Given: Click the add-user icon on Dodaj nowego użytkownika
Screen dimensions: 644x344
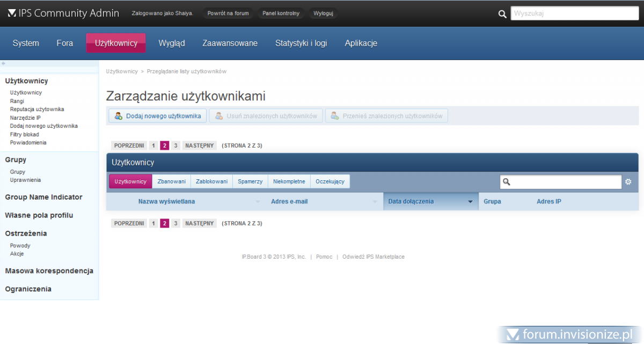Looking at the screenshot, I should click(119, 116).
